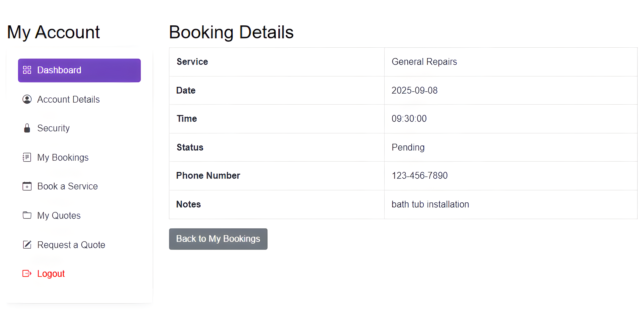This screenshot has width=644, height=327.
Task: Select the Pending status value
Action: coord(407,147)
